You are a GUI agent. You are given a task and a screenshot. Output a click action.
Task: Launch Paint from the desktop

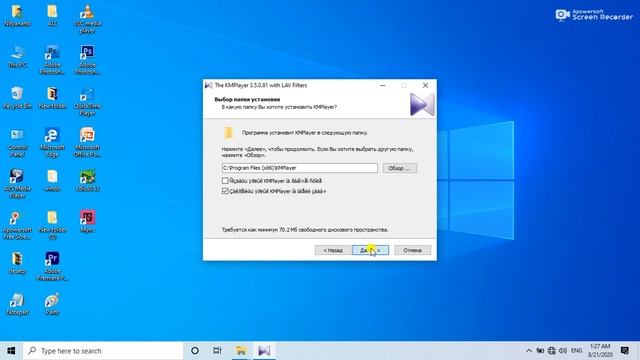click(52, 304)
